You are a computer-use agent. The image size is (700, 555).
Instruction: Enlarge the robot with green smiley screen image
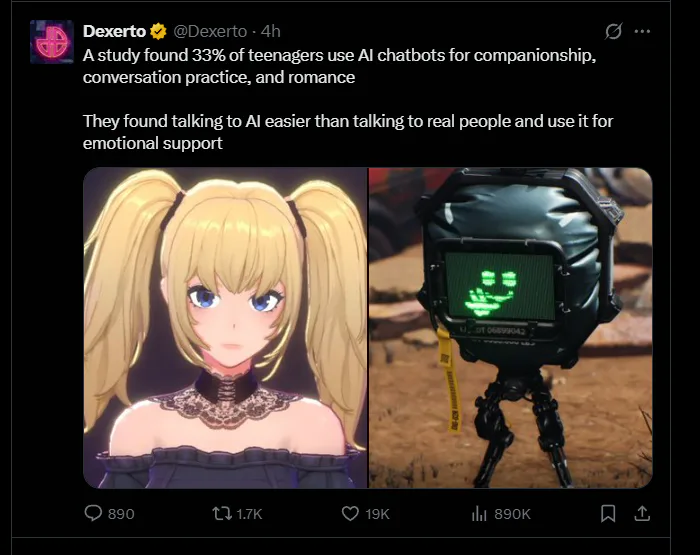511,328
